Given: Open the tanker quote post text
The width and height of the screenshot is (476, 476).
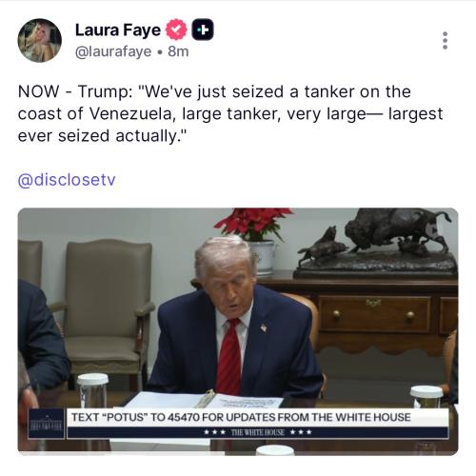Looking at the screenshot, I should point(230,113).
